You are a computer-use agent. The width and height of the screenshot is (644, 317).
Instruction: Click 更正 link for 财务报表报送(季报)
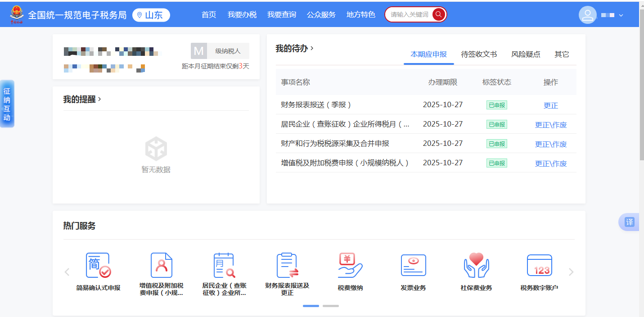[x=550, y=105]
